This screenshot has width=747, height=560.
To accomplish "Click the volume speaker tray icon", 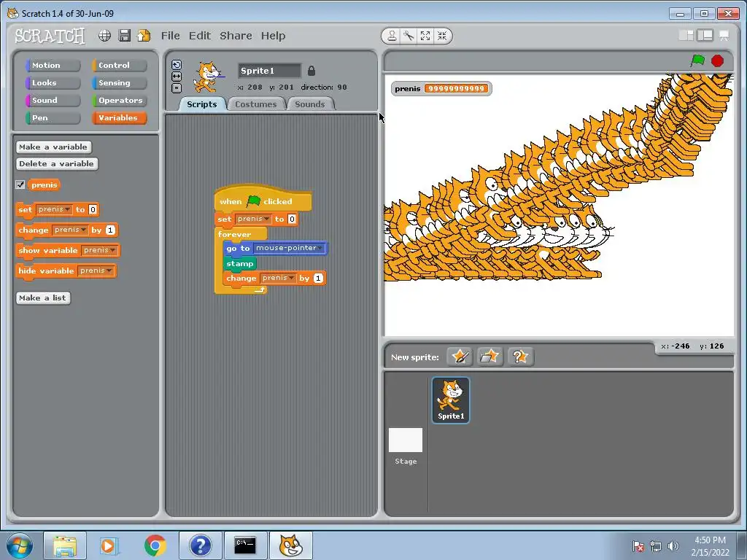I will coord(673,546).
